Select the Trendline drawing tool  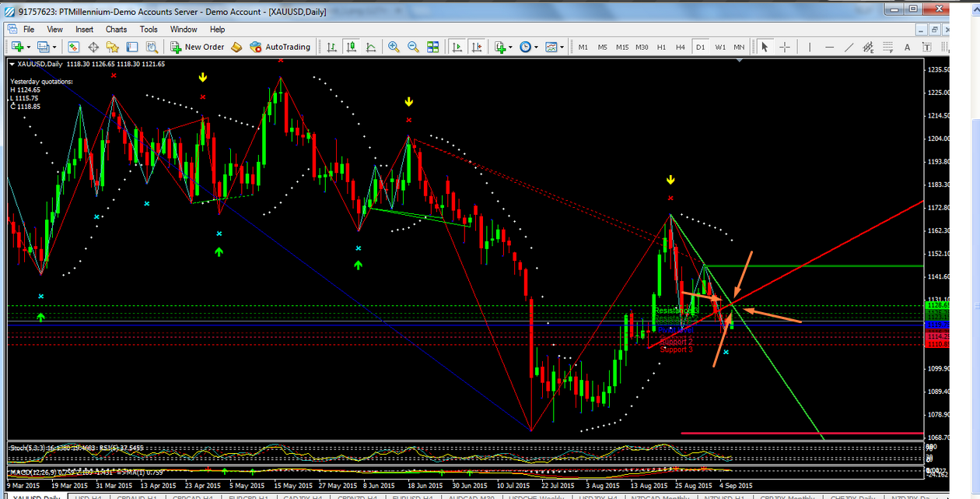tap(849, 47)
